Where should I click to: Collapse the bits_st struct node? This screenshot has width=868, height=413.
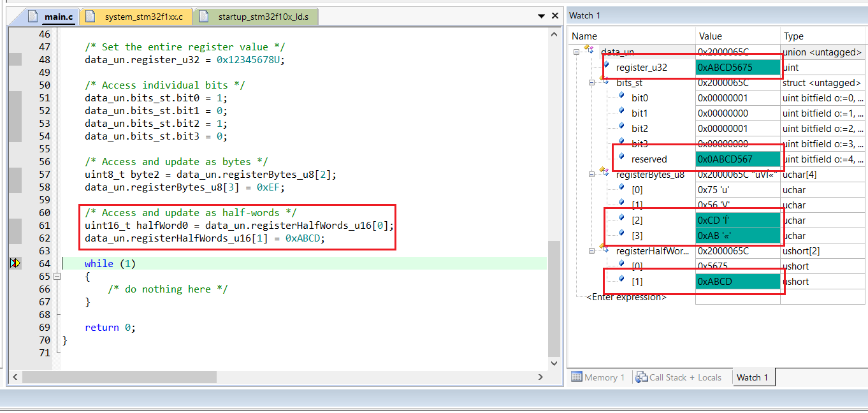591,83
